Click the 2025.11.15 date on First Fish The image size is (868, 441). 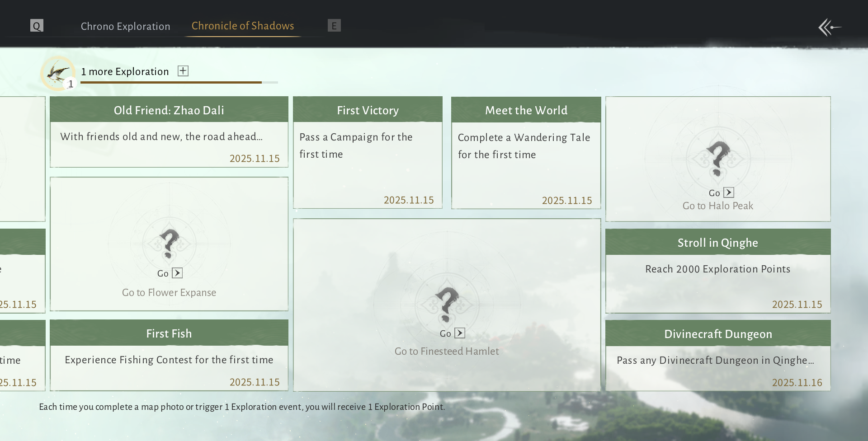[x=255, y=382]
